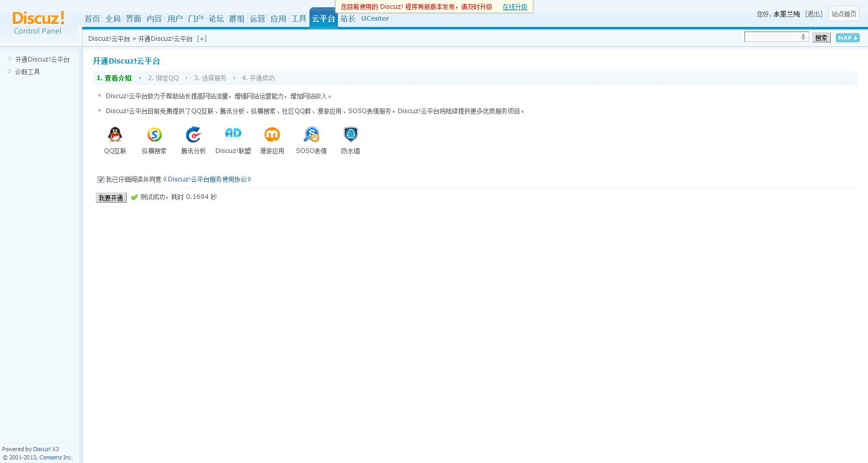Click the 搜索 search button
The height and width of the screenshot is (463, 868).
(x=822, y=38)
